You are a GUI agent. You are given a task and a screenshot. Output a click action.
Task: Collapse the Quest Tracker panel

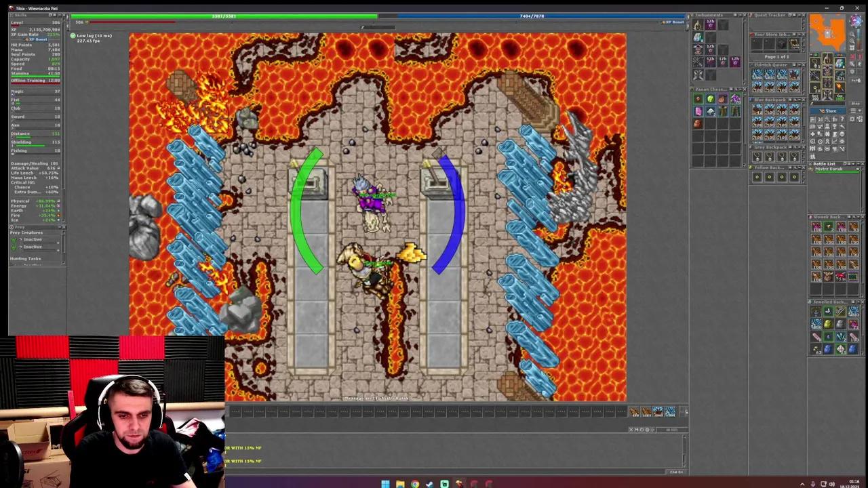pyautogui.click(x=799, y=15)
